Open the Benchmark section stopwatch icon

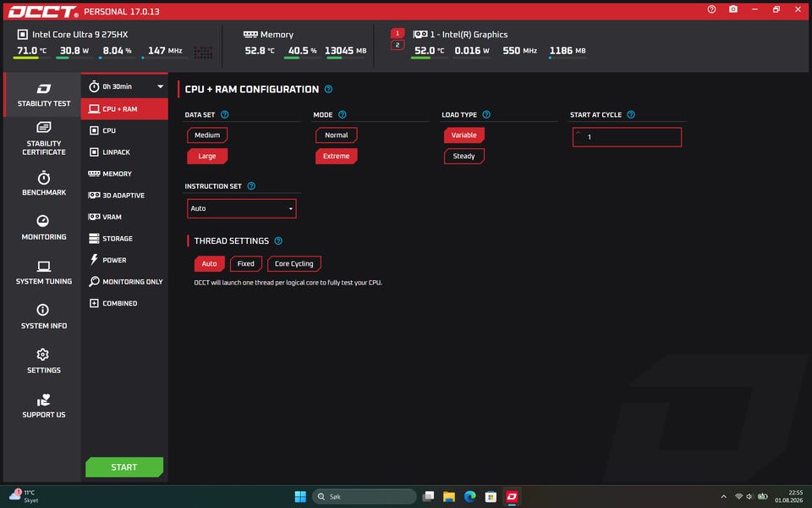(43, 178)
